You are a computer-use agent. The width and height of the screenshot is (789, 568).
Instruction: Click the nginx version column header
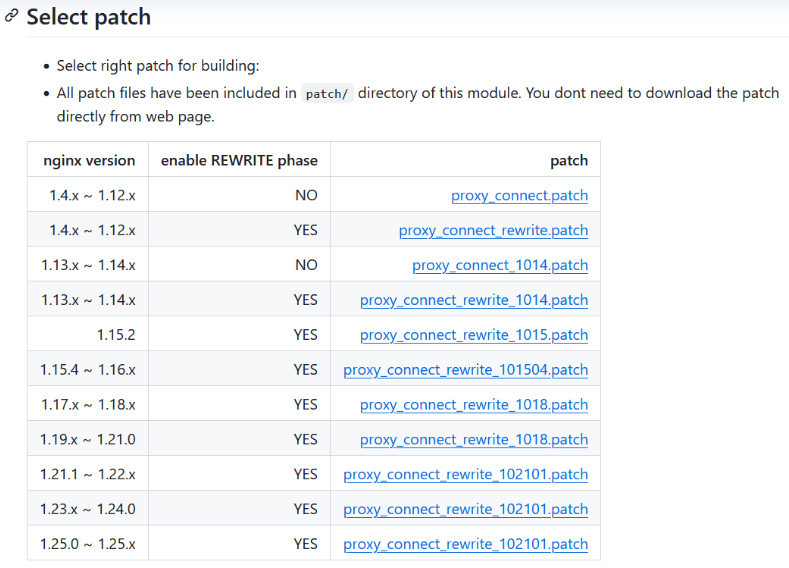[x=89, y=160]
